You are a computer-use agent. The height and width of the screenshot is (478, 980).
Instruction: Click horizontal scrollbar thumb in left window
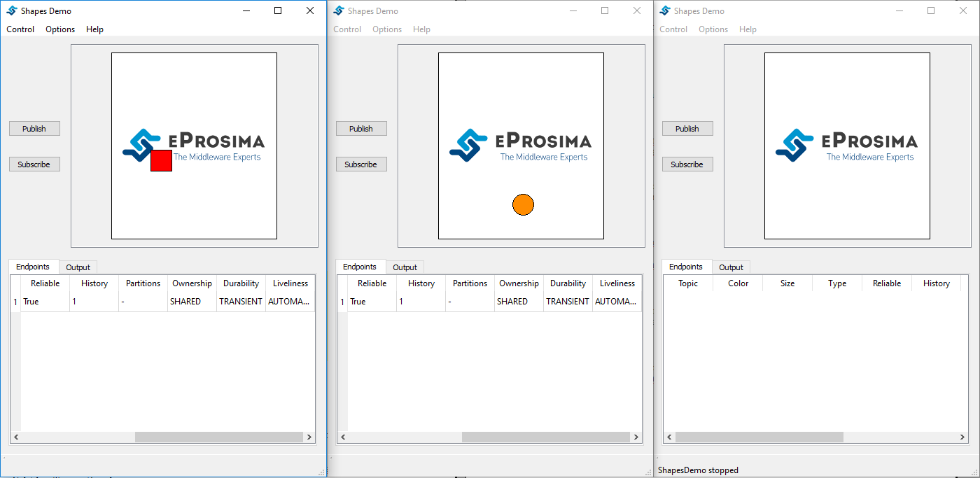tap(218, 437)
